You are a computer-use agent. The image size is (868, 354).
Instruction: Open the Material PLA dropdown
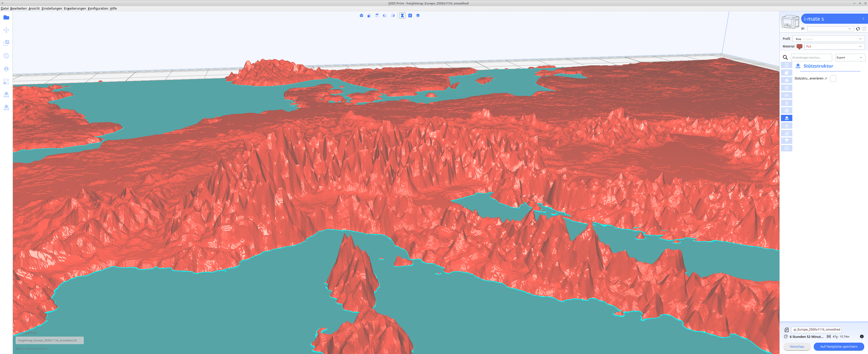coord(834,46)
